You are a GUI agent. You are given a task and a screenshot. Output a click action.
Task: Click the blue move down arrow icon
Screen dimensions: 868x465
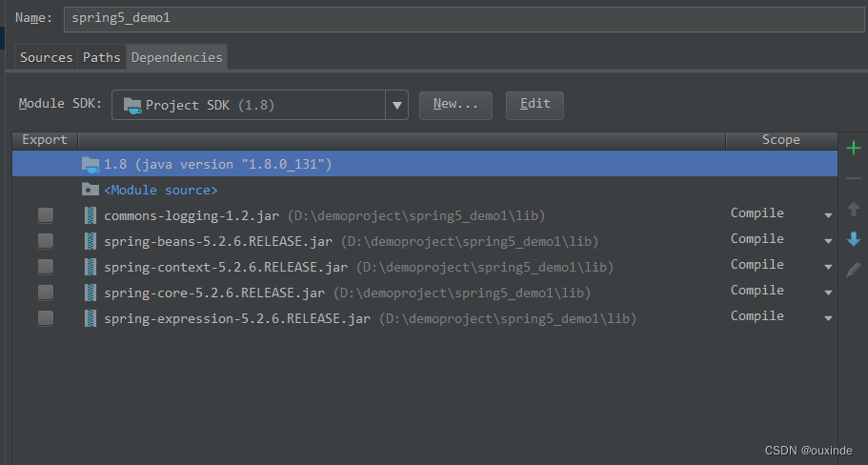pos(853,239)
